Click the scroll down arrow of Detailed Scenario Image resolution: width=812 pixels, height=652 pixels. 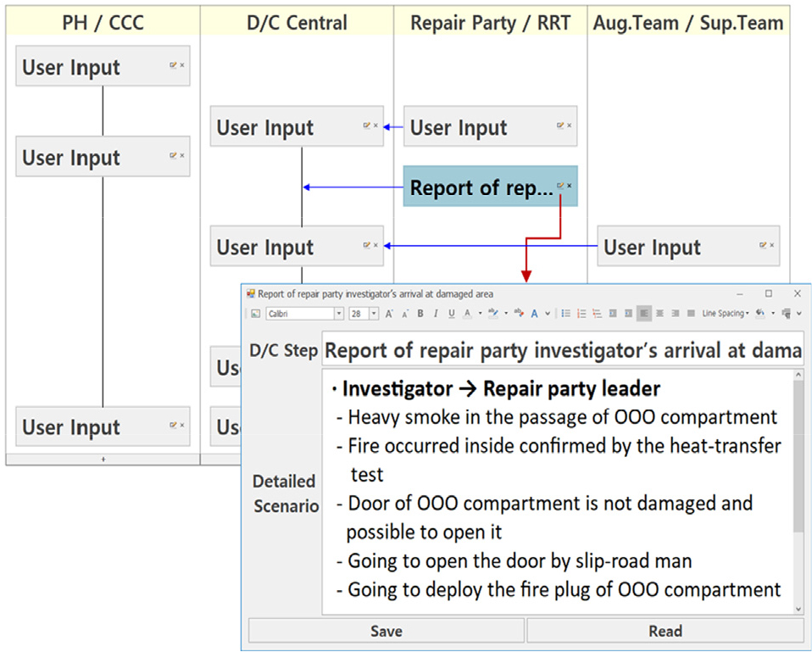coord(798,609)
